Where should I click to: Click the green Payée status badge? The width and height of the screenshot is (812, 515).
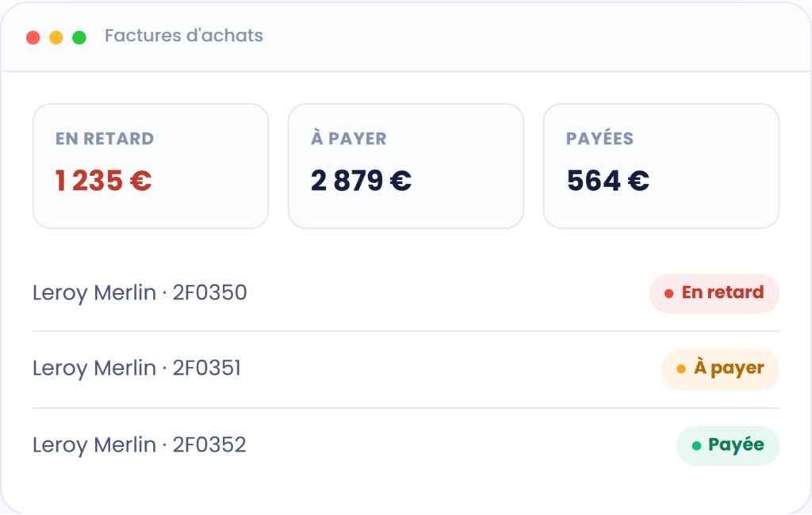point(728,445)
